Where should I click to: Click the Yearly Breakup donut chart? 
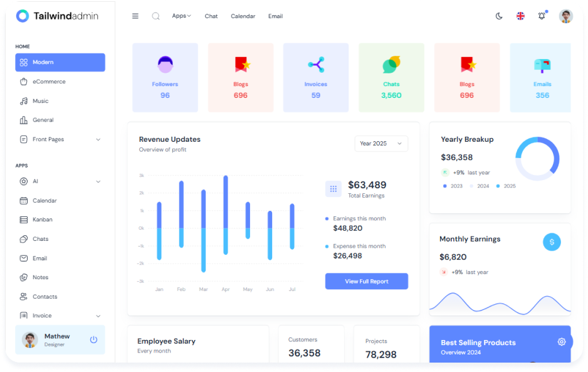click(537, 159)
